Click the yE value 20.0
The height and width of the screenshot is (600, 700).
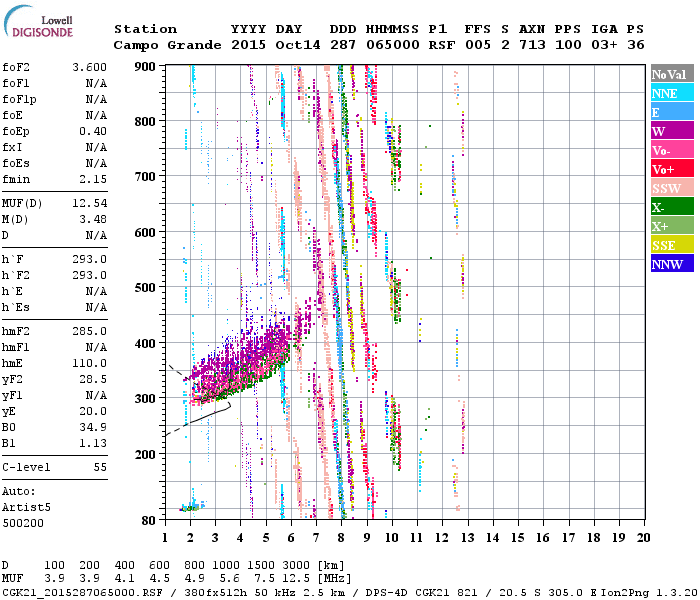[x=93, y=412]
